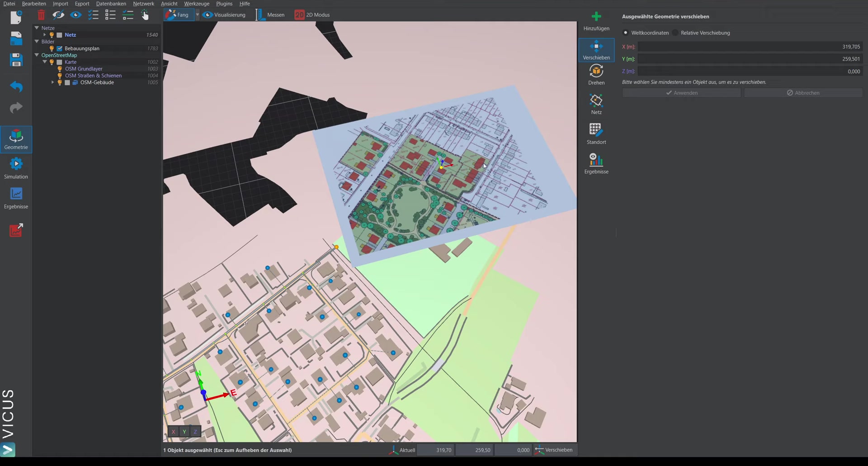Delete selection with red trash icon
This screenshot has width=868, height=466.
[x=41, y=15]
